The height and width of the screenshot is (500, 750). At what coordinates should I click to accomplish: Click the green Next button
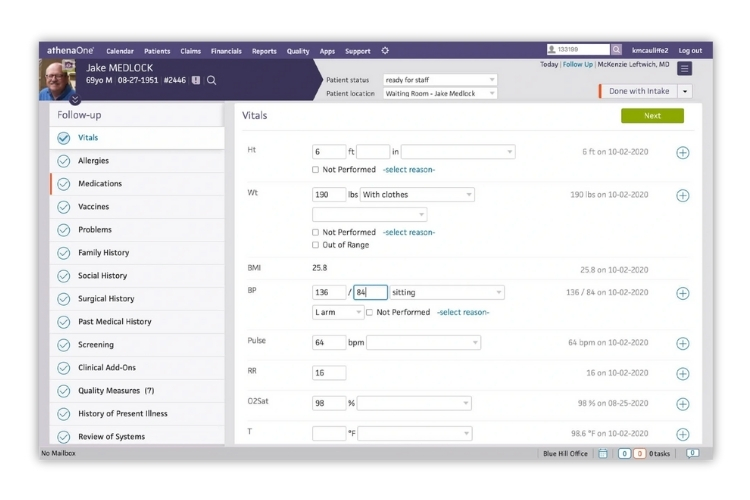(652, 116)
